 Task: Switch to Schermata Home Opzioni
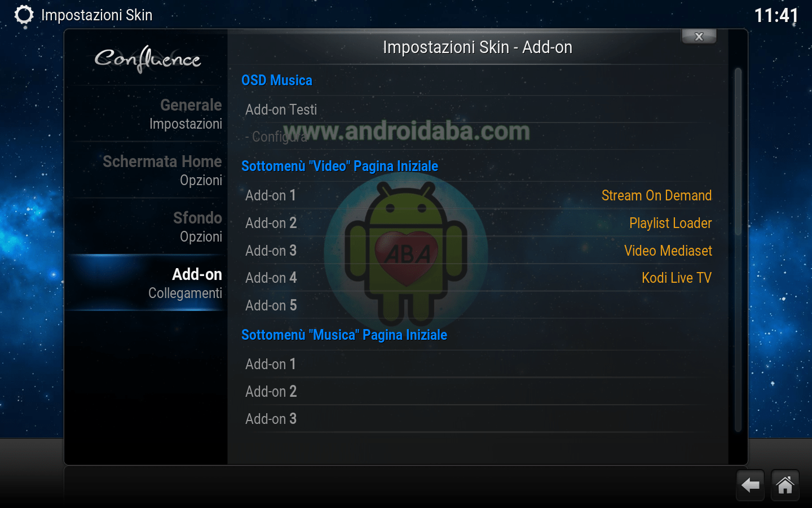tap(148, 170)
